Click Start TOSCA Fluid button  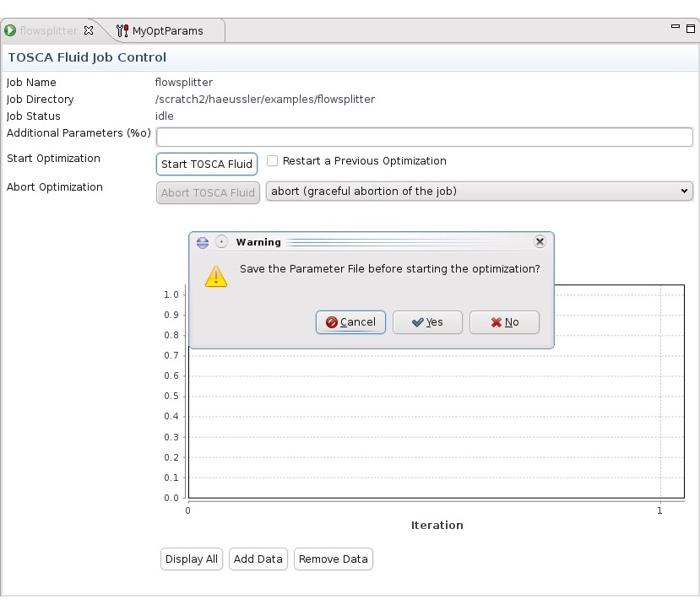207,164
